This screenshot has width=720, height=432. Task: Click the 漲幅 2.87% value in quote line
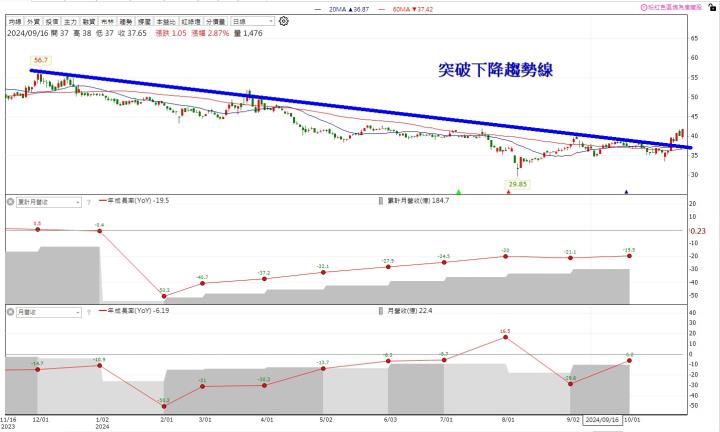[x=210, y=34]
